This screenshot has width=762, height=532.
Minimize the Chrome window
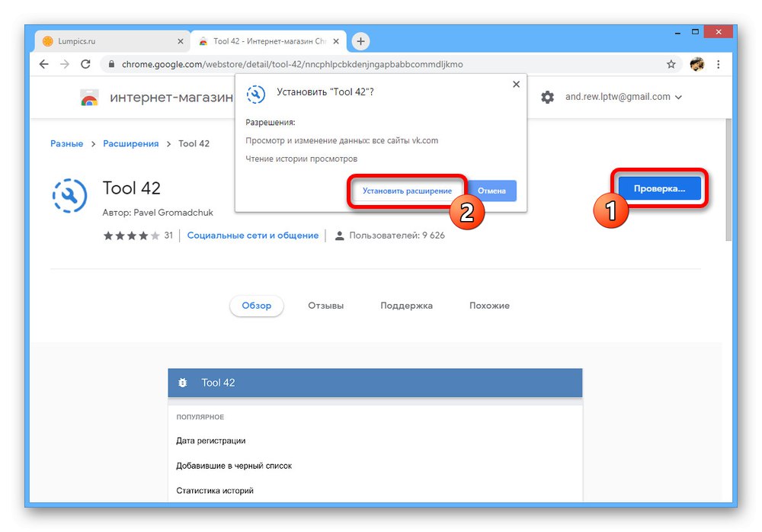[x=677, y=33]
